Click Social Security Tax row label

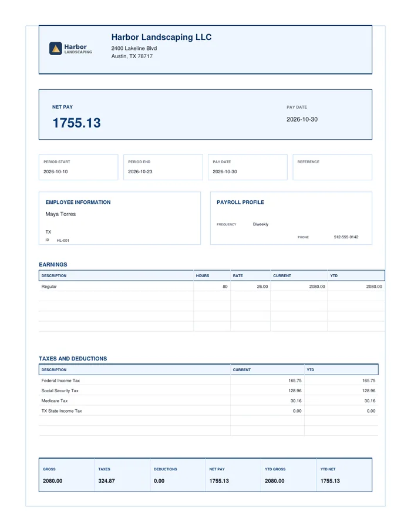[x=60, y=391]
